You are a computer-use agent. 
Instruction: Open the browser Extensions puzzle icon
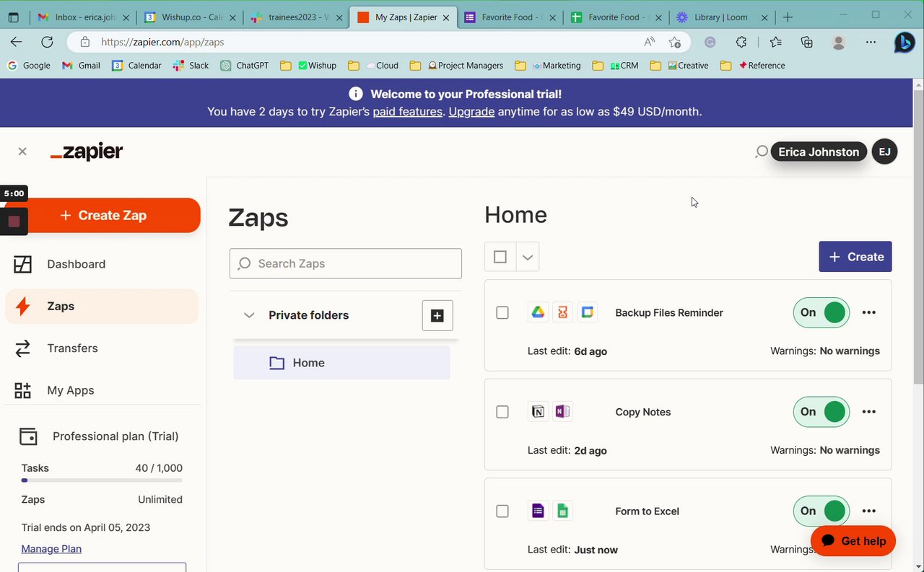pos(741,42)
